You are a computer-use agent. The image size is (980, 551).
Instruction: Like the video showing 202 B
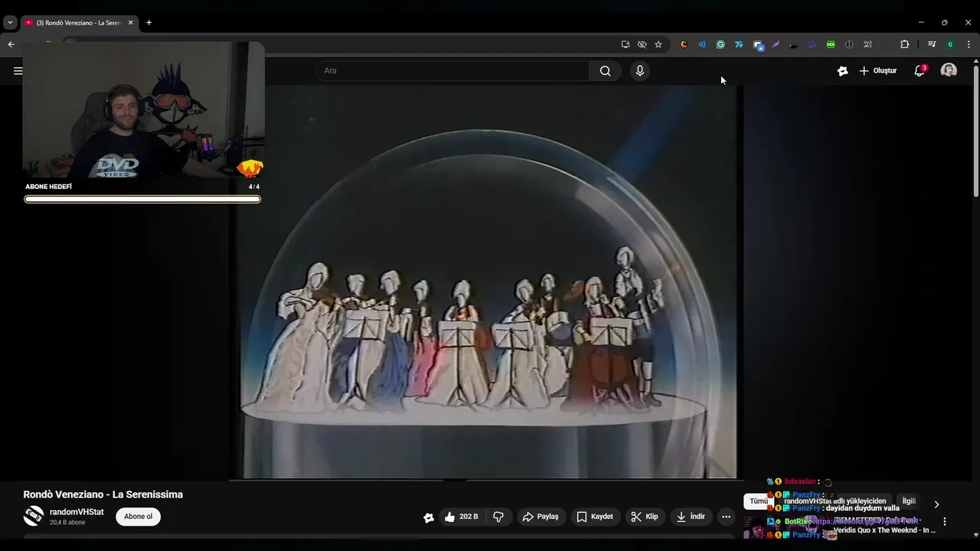(462, 517)
